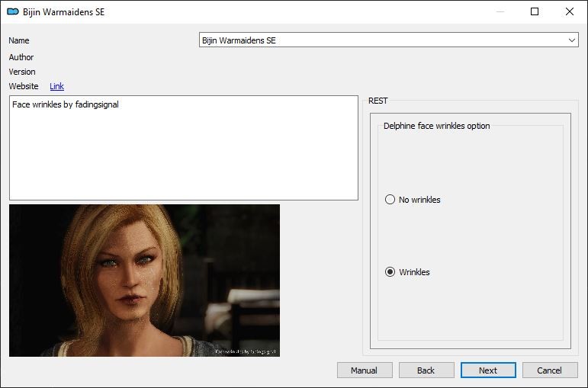This screenshot has height=388, width=588.
Task: Click the Author label
Action: [21, 57]
